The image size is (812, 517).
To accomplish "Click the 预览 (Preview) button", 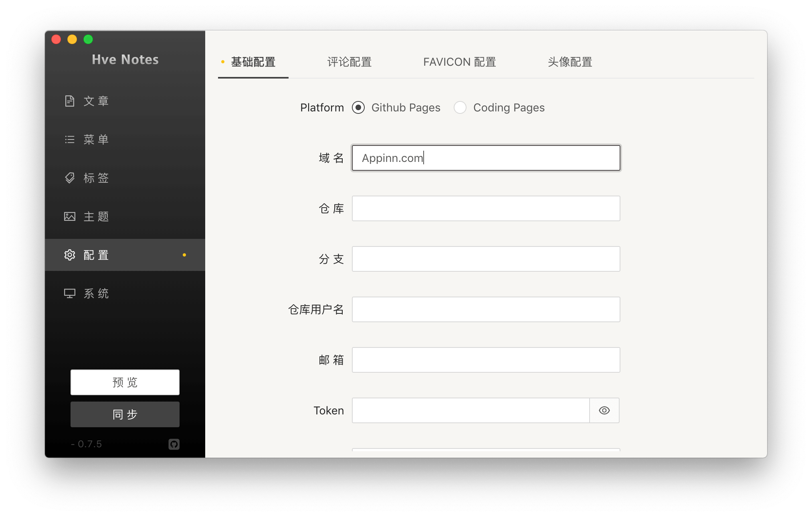I will [x=125, y=382].
